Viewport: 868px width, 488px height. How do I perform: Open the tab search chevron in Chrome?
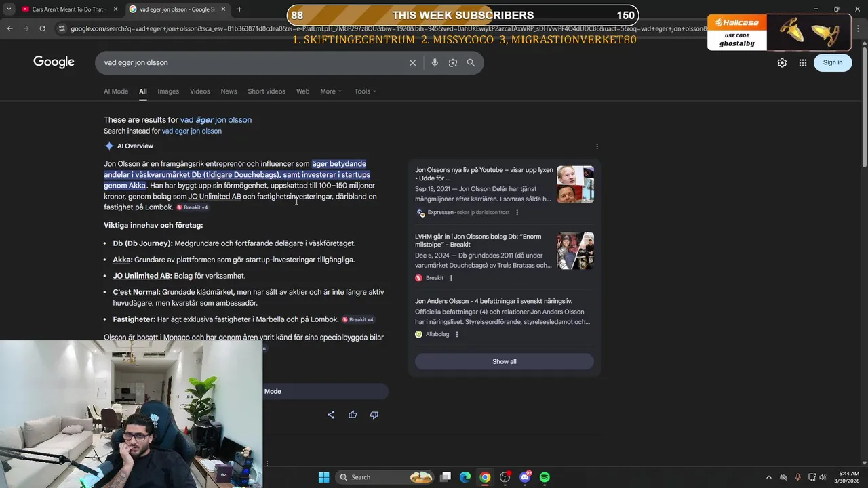click(9, 9)
